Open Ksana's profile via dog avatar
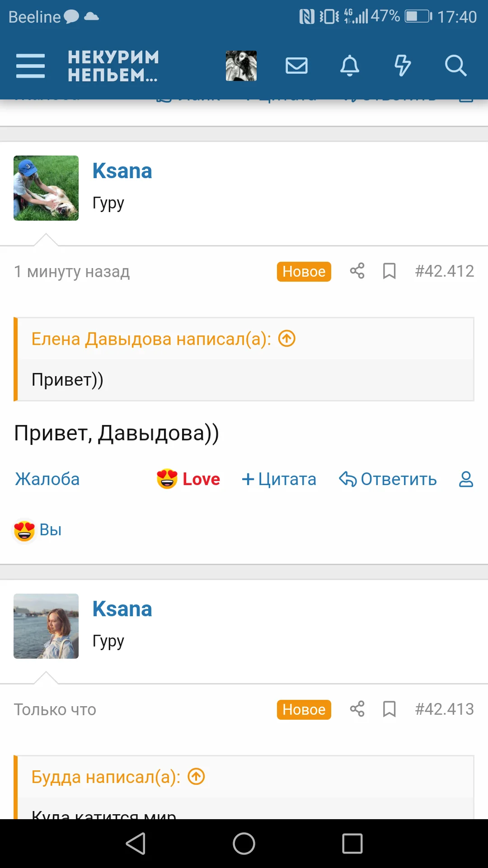This screenshot has width=488, height=868. coord(46,188)
